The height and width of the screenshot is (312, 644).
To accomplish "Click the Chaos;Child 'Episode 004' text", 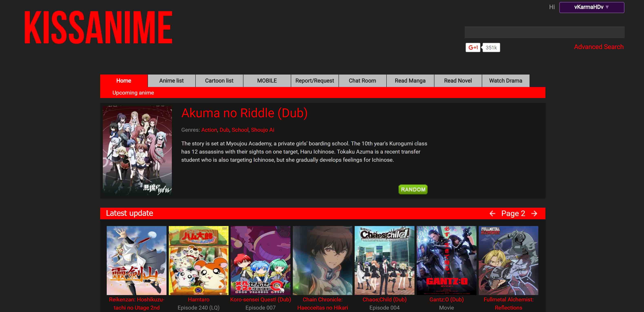I will pyautogui.click(x=384, y=308).
